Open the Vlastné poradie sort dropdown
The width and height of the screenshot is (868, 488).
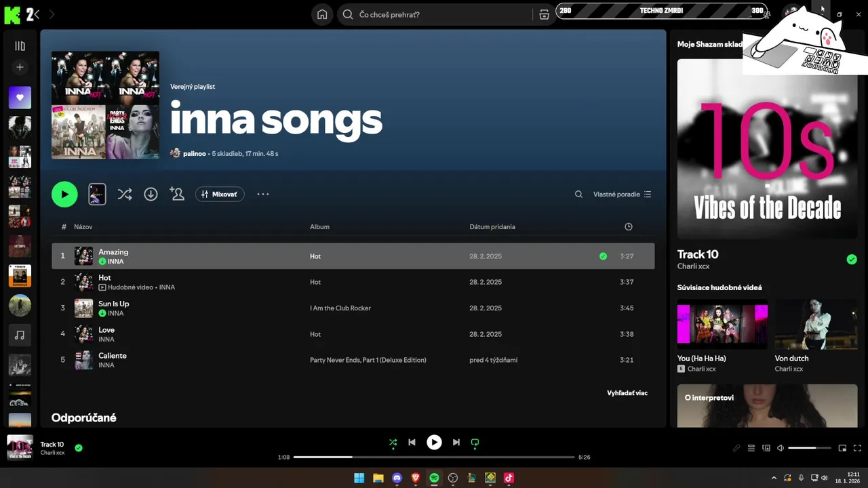pos(622,194)
